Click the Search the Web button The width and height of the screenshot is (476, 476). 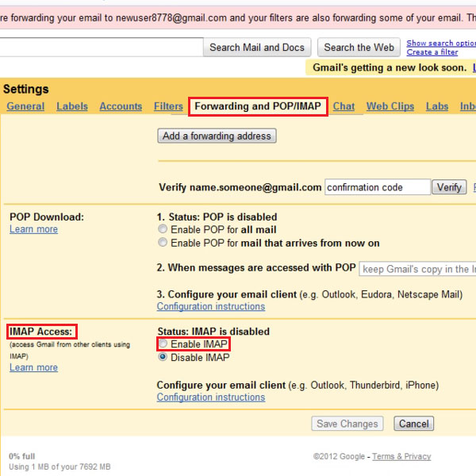pyautogui.click(x=359, y=48)
